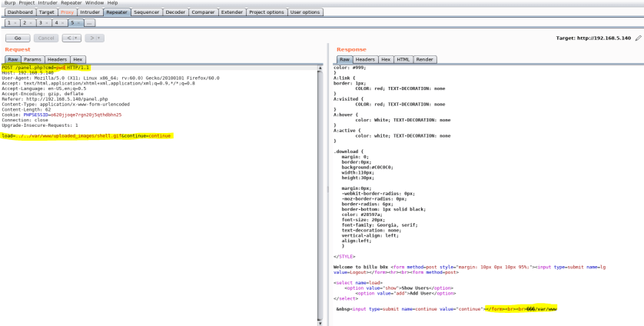
Task: Click the Cancel button
Action: point(46,38)
